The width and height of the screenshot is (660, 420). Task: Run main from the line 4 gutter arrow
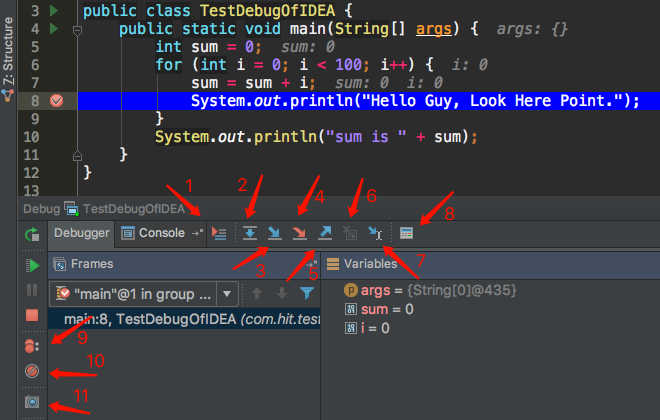point(54,29)
